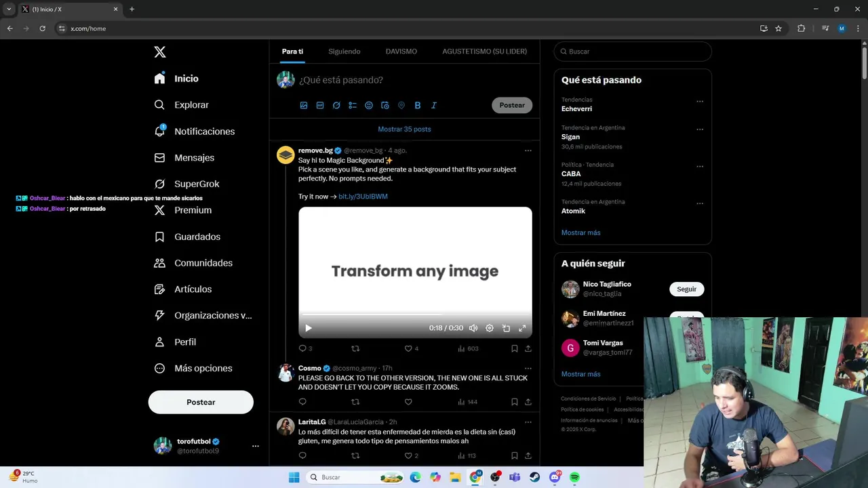Open video settings gear in player
Image resolution: width=868 pixels, height=488 pixels.
click(x=490, y=328)
